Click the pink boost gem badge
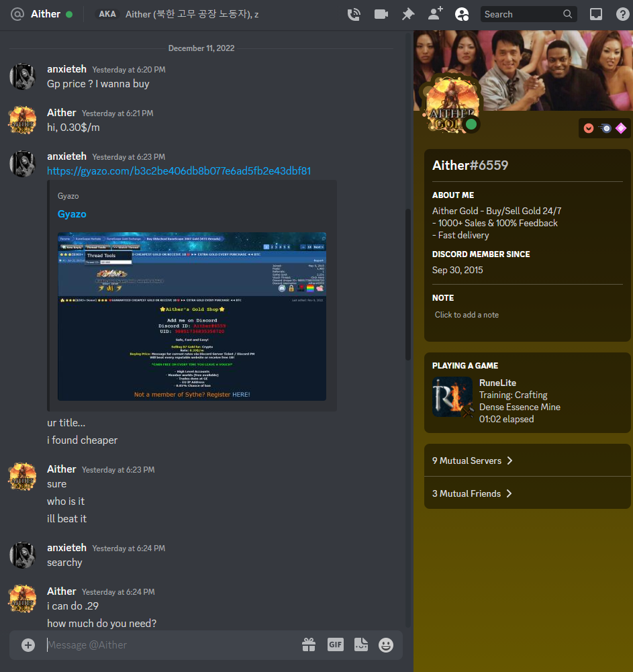Image resolution: width=633 pixels, height=672 pixels. coord(621,128)
